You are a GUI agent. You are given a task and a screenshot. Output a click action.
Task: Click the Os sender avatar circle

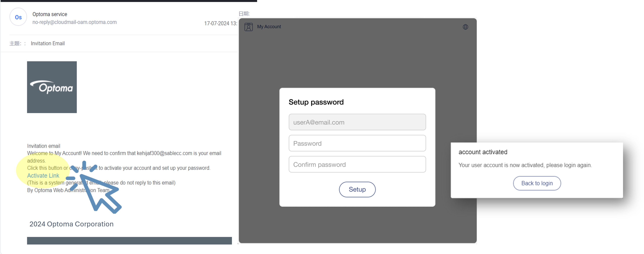[x=18, y=17]
